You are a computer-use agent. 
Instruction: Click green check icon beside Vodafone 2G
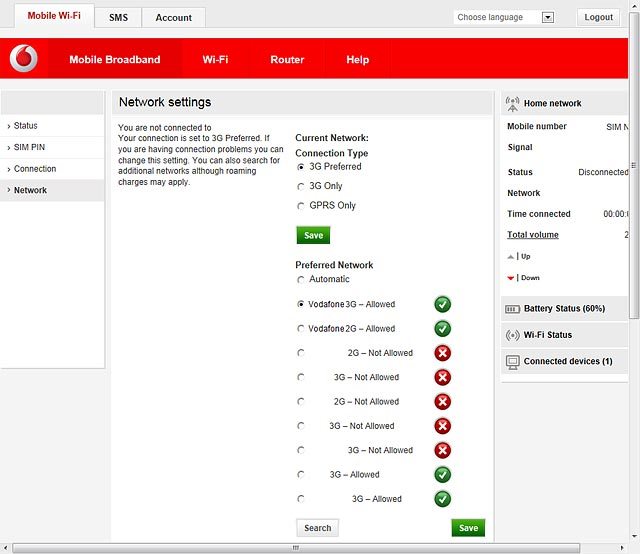pos(442,329)
